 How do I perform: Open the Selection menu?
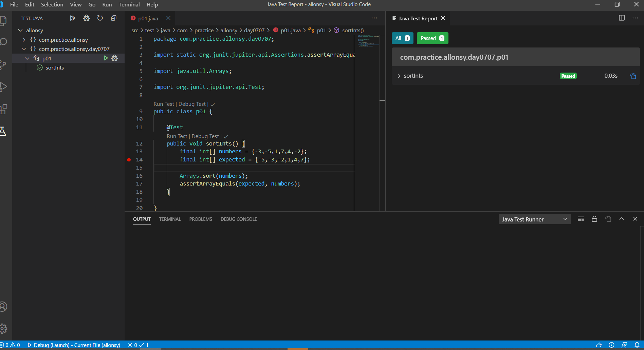click(x=52, y=4)
